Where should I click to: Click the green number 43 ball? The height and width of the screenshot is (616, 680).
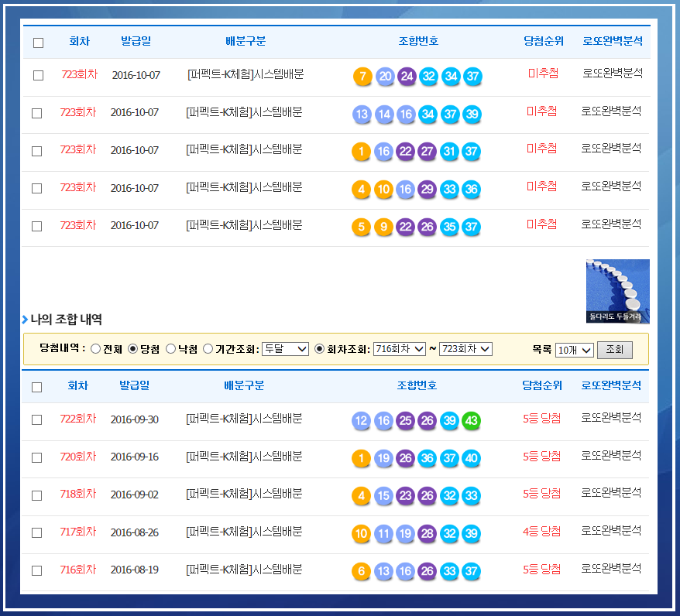[471, 421]
